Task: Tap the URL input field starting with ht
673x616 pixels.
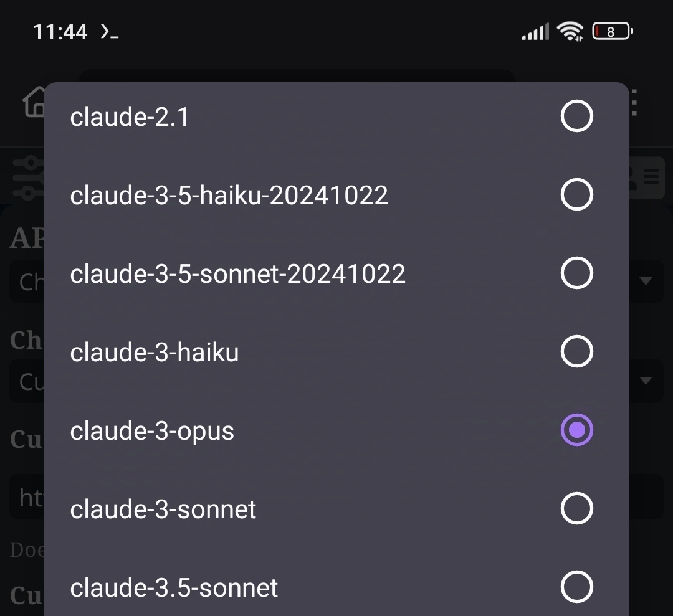Action: 27,497
